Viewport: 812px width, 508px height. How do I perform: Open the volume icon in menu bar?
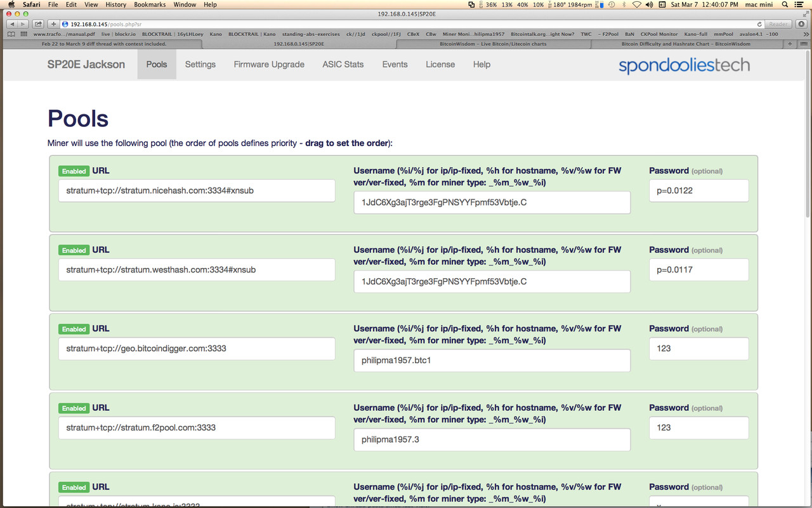point(650,4)
